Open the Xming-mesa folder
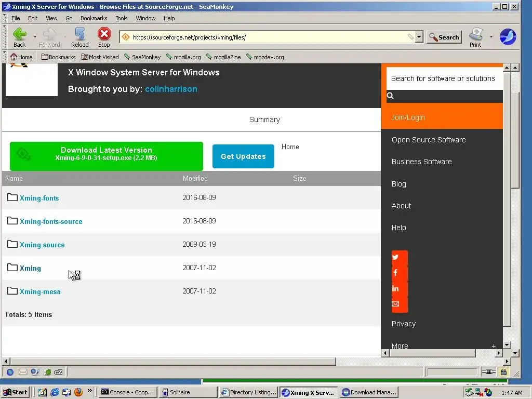 click(x=40, y=292)
